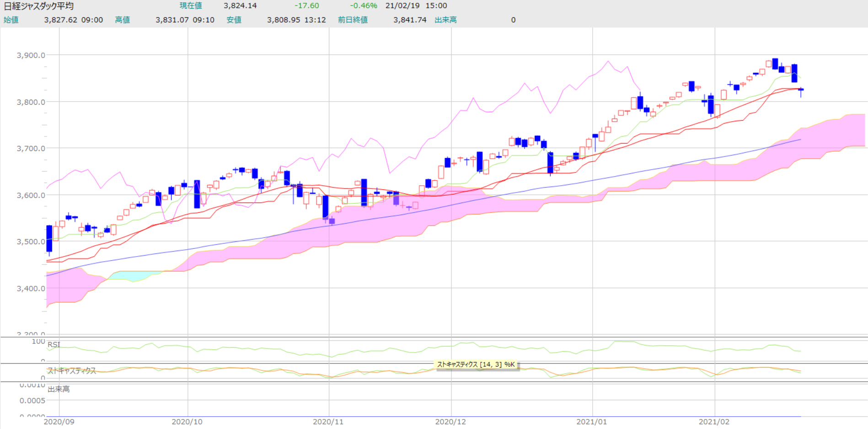Click the 3,700.0 price axis label
Viewport: 868px width, 429px height.
pyautogui.click(x=31, y=148)
